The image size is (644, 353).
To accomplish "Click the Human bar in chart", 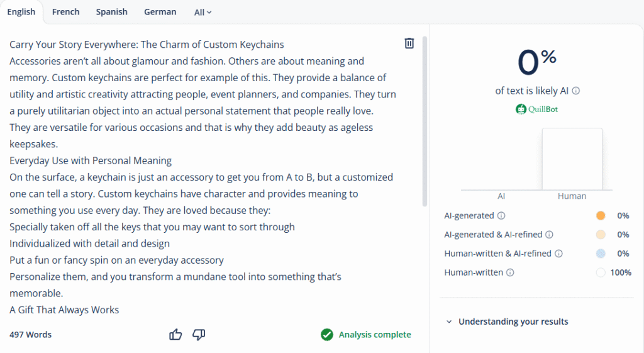I will point(572,159).
